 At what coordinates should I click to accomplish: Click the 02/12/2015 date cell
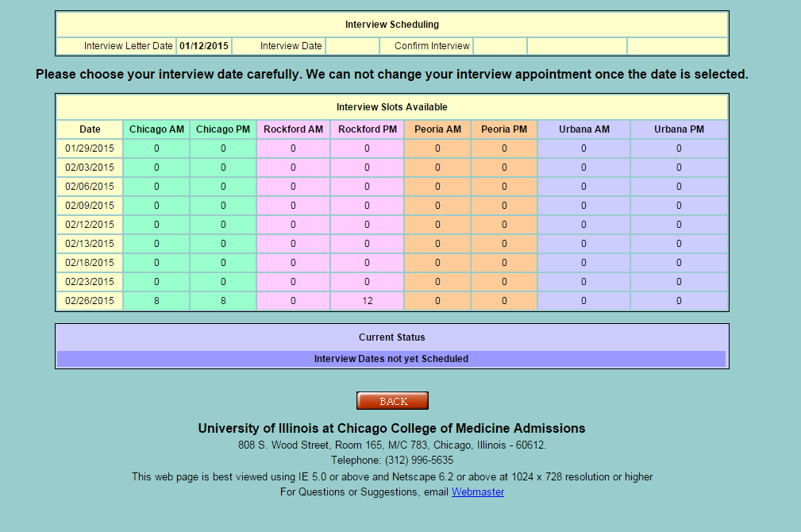pos(90,225)
